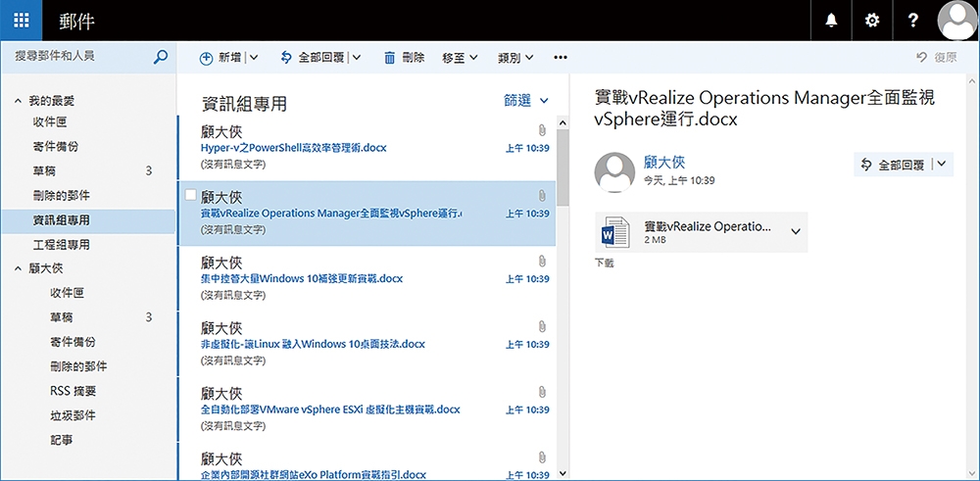The height and width of the screenshot is (481, 980).
Task: Open settings gear icon
Action: pos(871,21)
